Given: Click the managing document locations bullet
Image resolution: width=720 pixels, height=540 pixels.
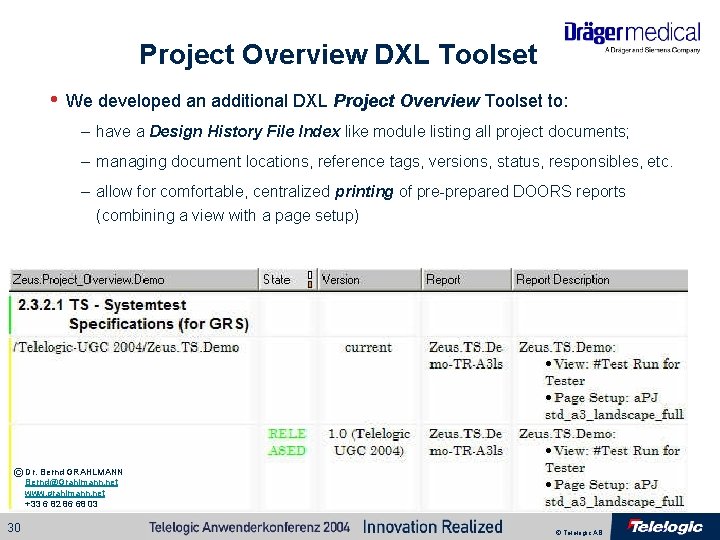Looking at the screenshot, I should click(384, 162).
